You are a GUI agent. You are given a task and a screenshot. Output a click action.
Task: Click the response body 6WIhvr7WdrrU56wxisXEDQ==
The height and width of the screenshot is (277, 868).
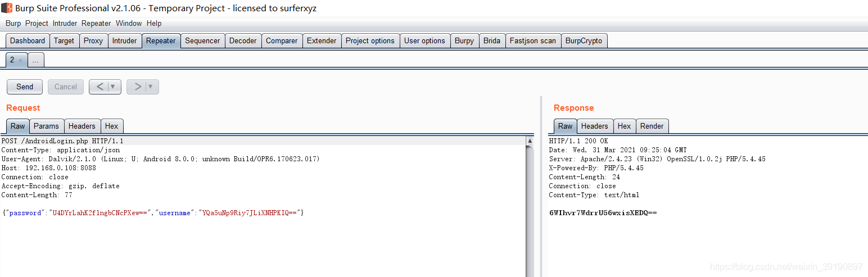point(603,213)
